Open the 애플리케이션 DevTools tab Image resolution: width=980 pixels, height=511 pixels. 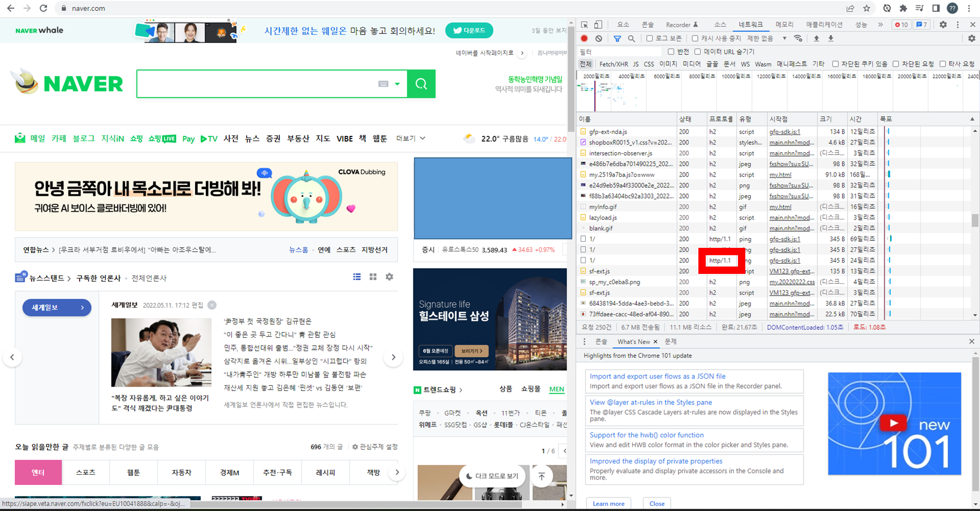pos(824,25)
